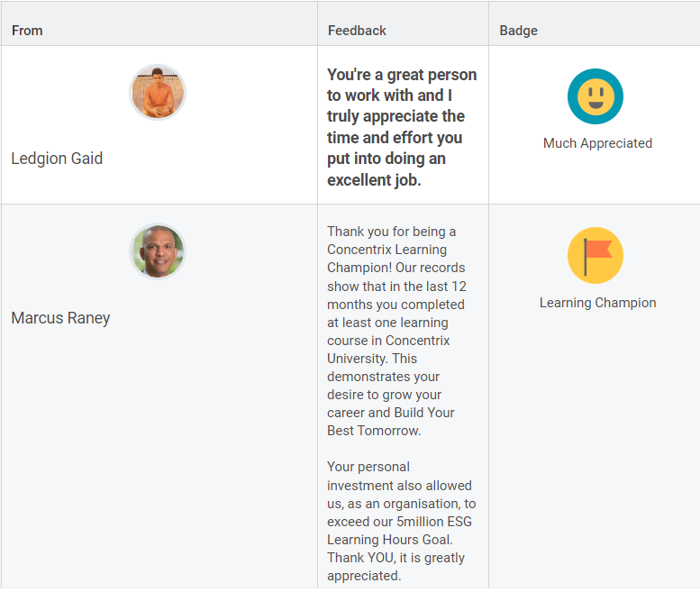Click the 'Thank you for being a' line

391,232
